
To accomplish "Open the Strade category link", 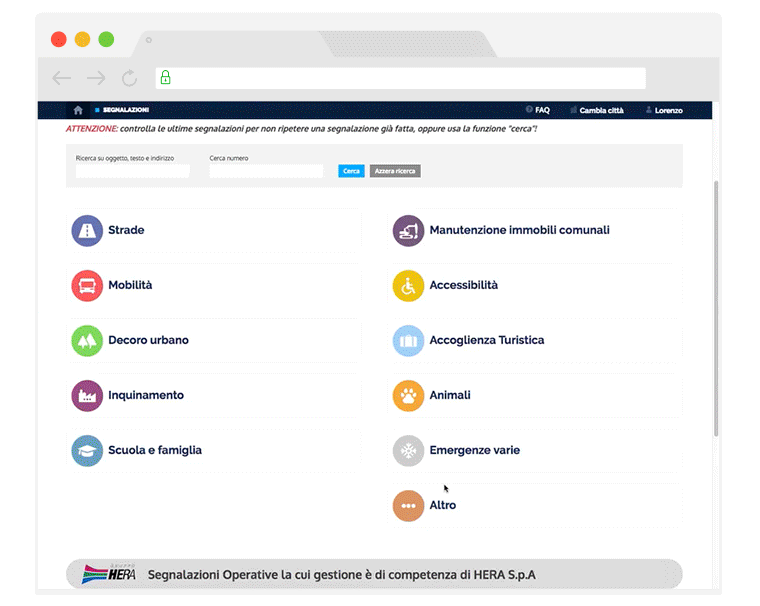I will 126,230.
